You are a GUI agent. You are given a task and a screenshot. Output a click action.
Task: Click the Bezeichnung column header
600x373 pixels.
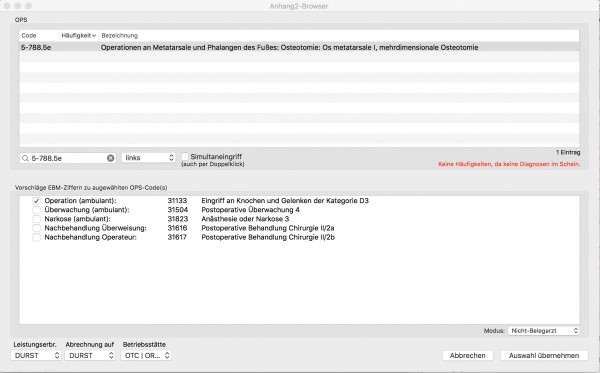click(119, 36)
